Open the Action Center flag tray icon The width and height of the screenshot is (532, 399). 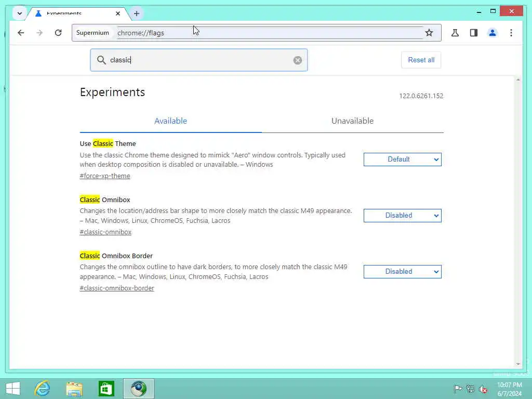pos(457,389)
